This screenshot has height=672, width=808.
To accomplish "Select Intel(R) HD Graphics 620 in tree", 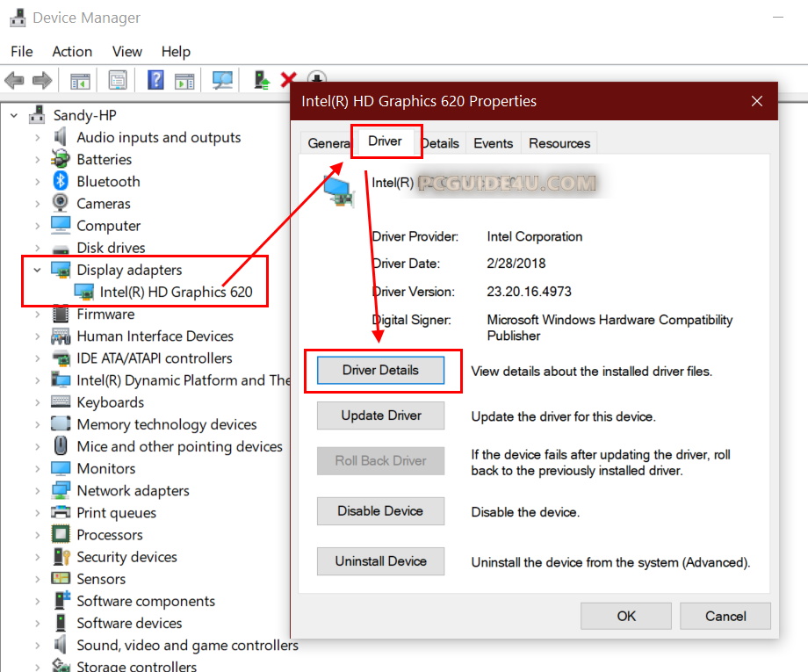I will click(176, 293).
